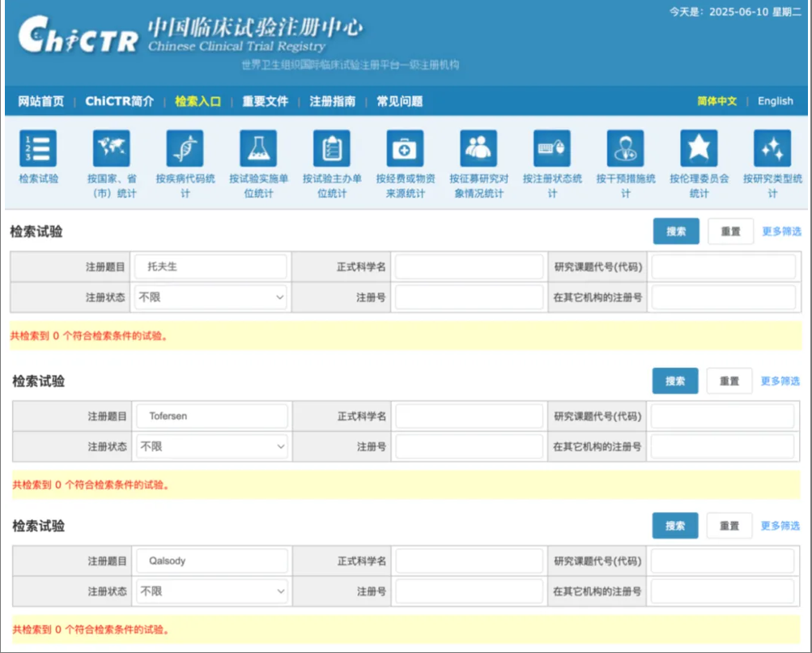
Task: Click 搜索 in the Tofersen search form
Action: (x=674, y=381)
